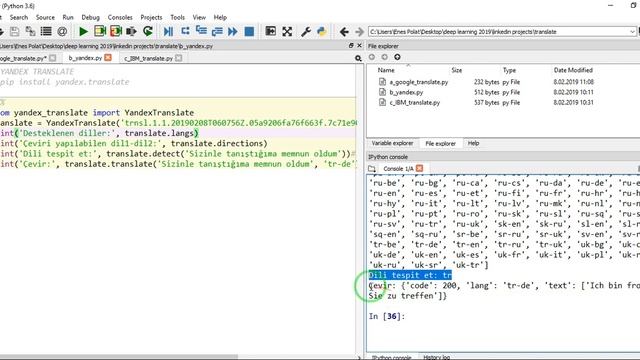Click the Run until return debug icon

217,31
